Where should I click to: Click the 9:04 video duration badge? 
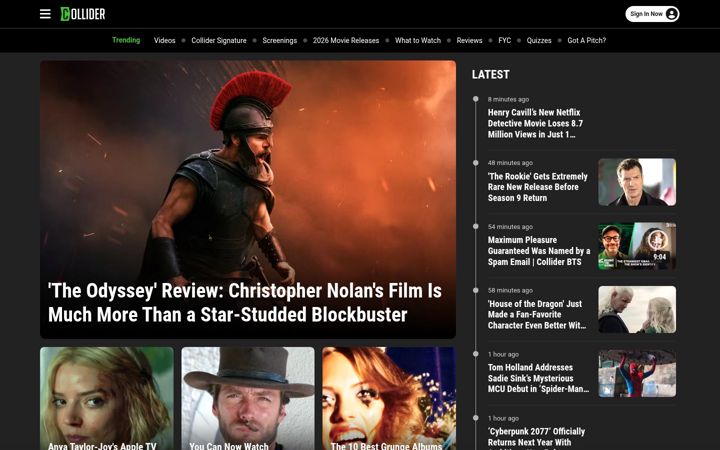click(x=659, y=257)
